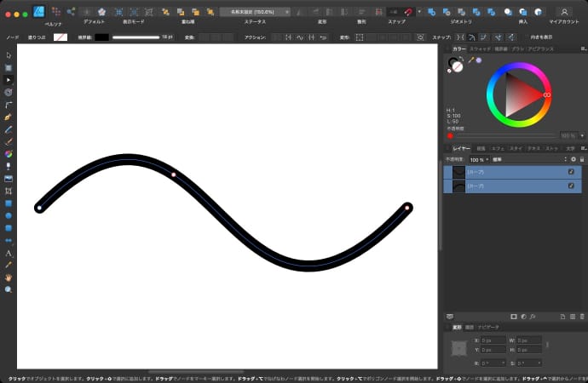The width and height of the screenshot is (588, 383).
Task: Pick the Text tool (A icon)
Action: (x=9, y=254)
